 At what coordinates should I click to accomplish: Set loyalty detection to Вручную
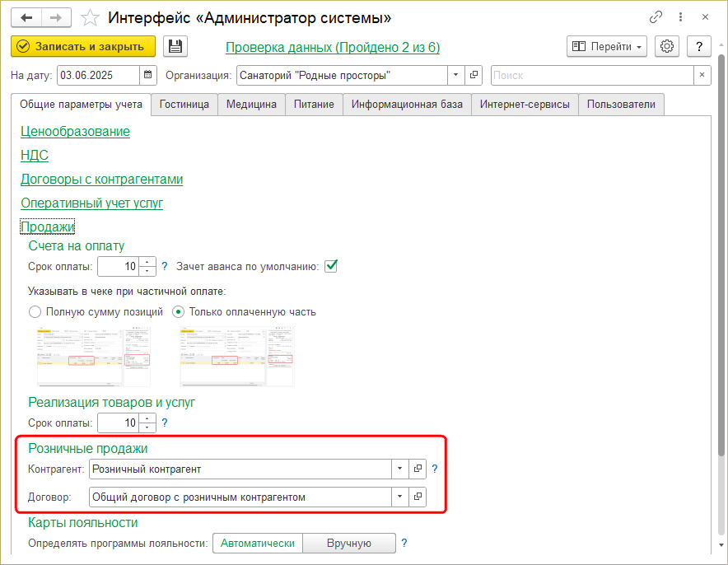(349, 544)
